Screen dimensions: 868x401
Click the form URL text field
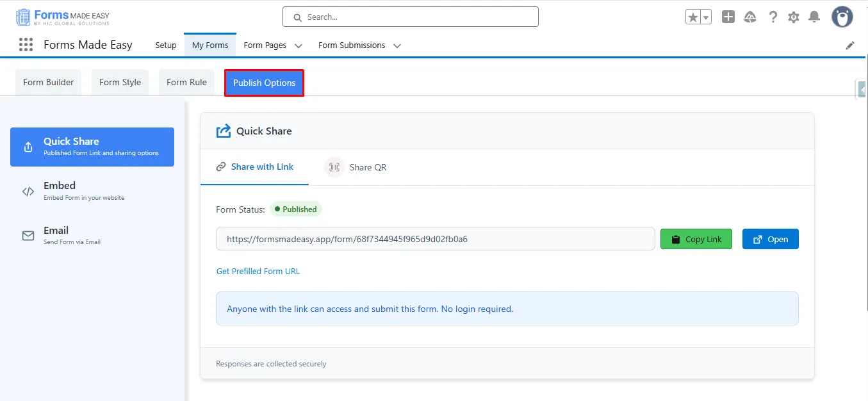[435, 239]
